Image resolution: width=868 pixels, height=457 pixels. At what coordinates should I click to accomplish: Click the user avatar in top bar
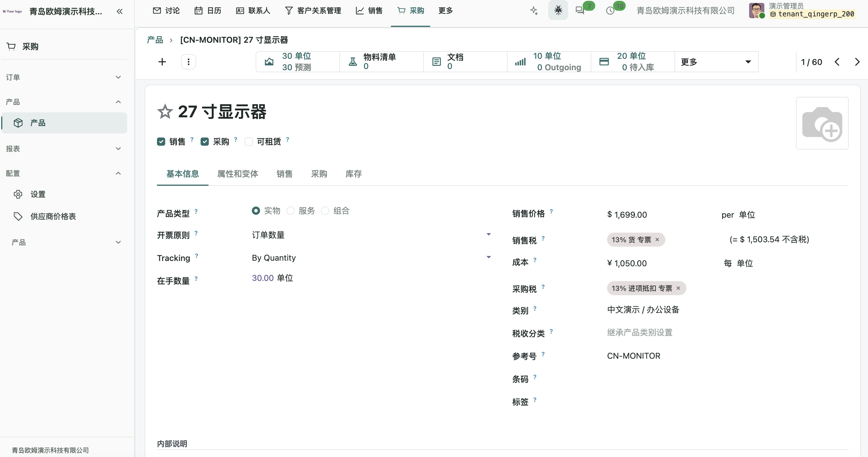coord(756,11)
